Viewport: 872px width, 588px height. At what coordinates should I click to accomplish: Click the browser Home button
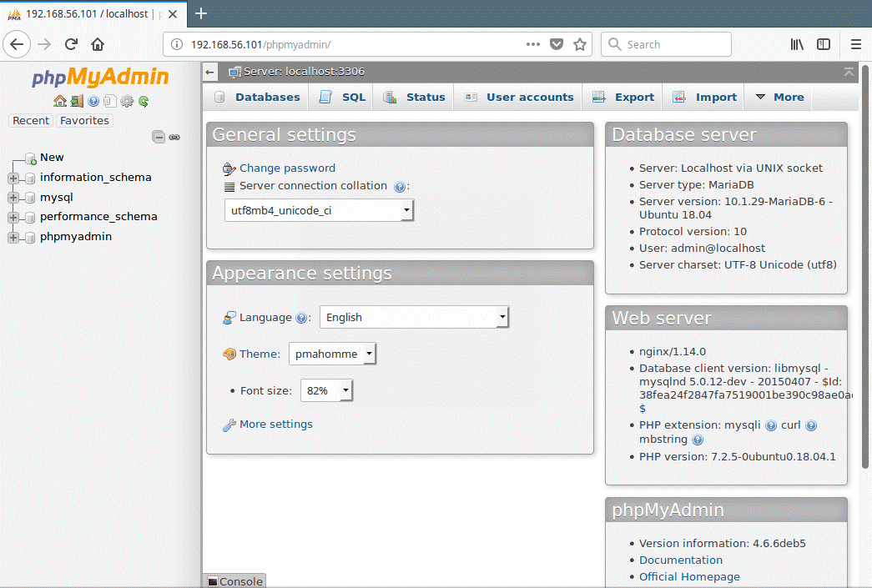(x=98, y=44)
